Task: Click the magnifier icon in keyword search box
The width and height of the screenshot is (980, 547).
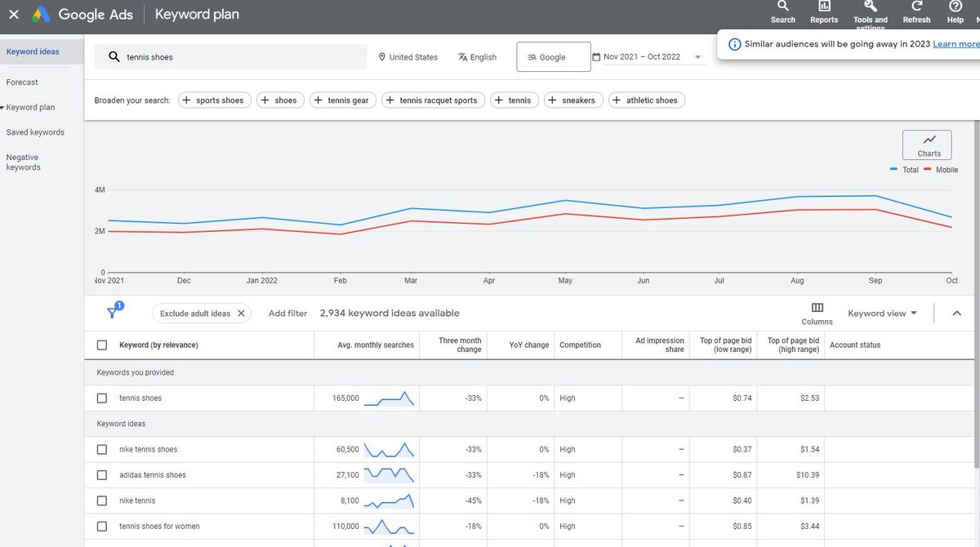Action: point(114,57)
